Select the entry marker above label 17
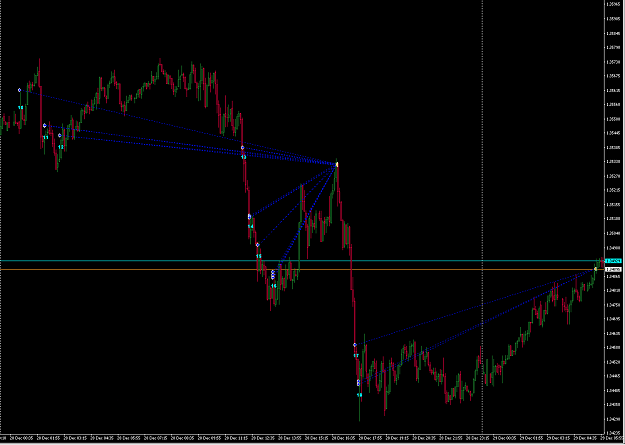Screen dimensions: 625x445 (355, 345)
